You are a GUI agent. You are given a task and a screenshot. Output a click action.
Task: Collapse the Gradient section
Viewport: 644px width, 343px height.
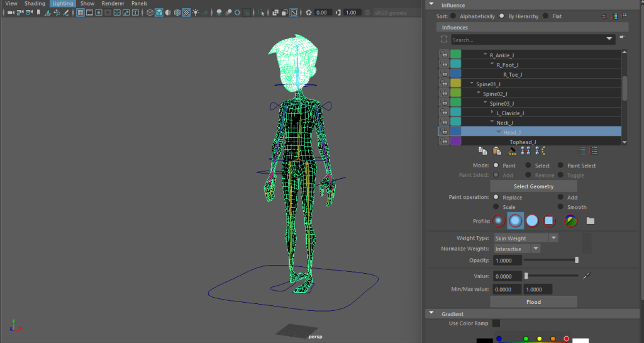point(431,313)
